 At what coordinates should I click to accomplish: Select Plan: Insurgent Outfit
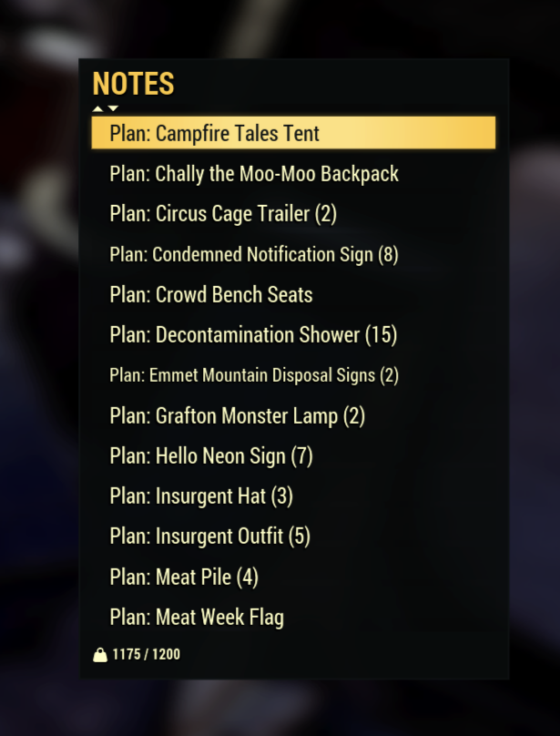point(293,537)
